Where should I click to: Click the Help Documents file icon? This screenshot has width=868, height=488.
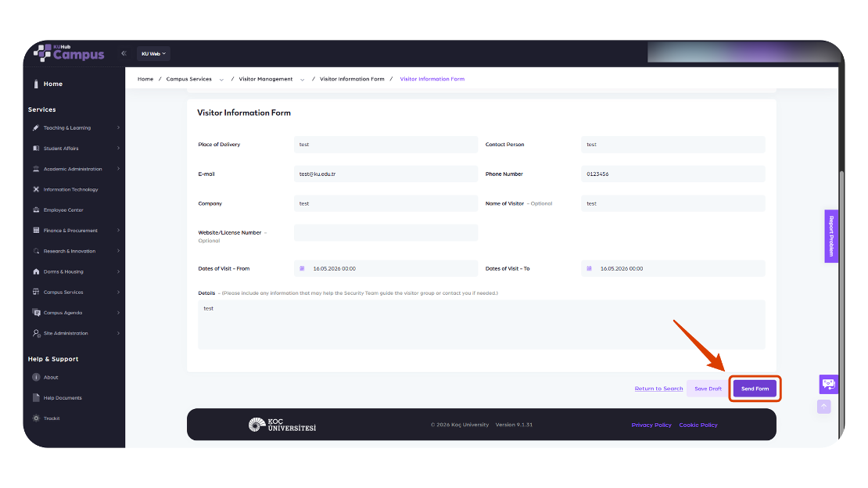pyautogui.click(x=36, y=398)
